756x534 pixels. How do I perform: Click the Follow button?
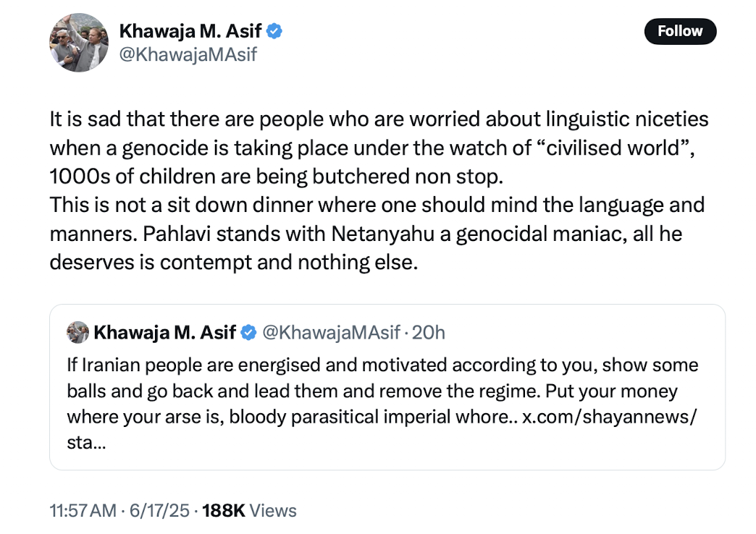click(679, 31)
